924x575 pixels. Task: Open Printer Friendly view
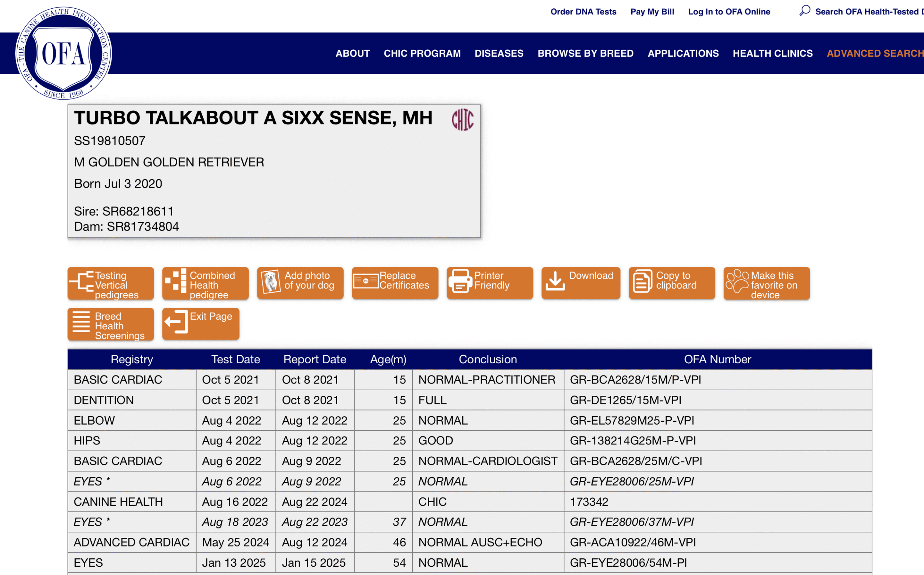(x=489, y=284)
